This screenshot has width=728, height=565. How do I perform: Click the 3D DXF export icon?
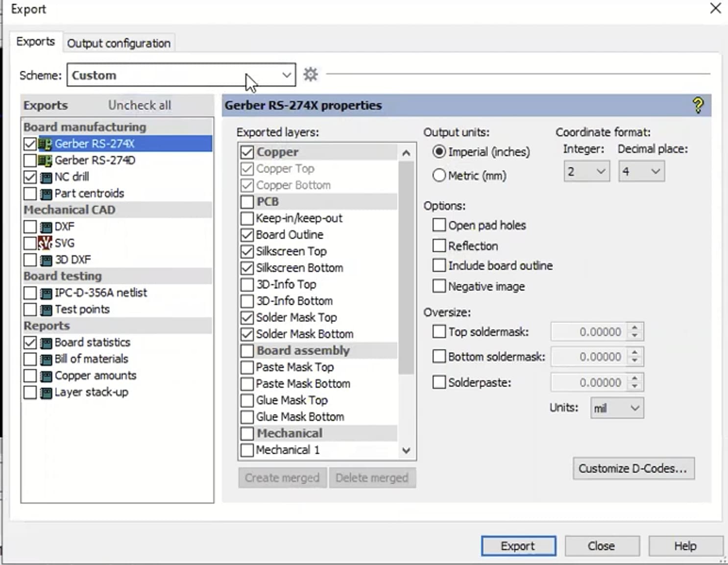point(46,260)
